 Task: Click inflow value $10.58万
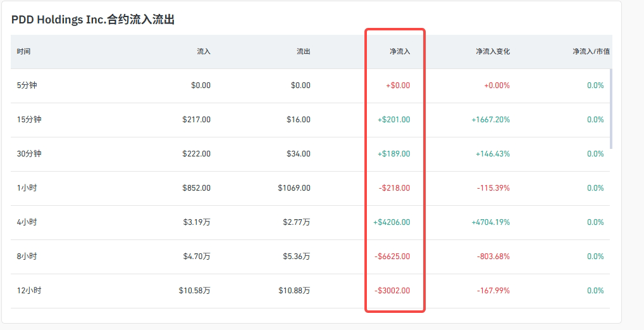195,290
